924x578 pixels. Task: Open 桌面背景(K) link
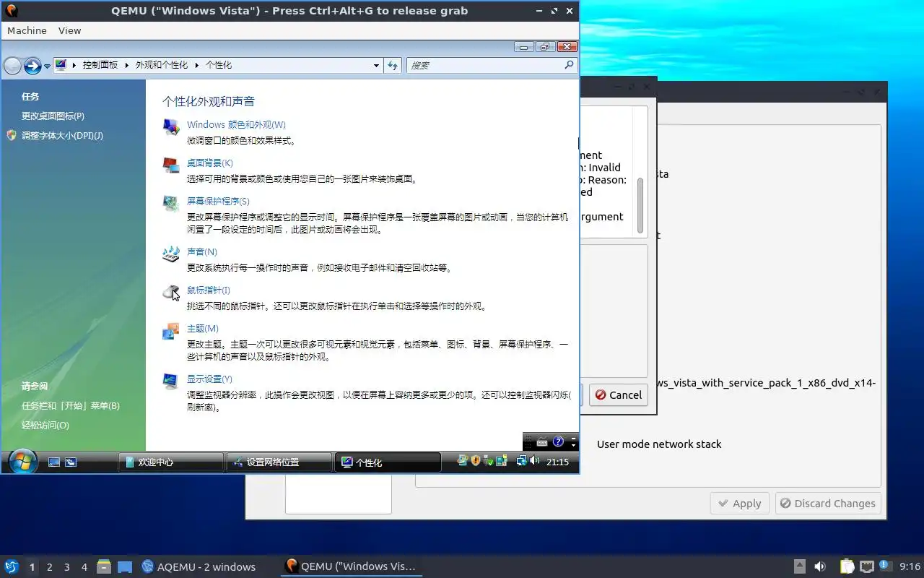209,163
